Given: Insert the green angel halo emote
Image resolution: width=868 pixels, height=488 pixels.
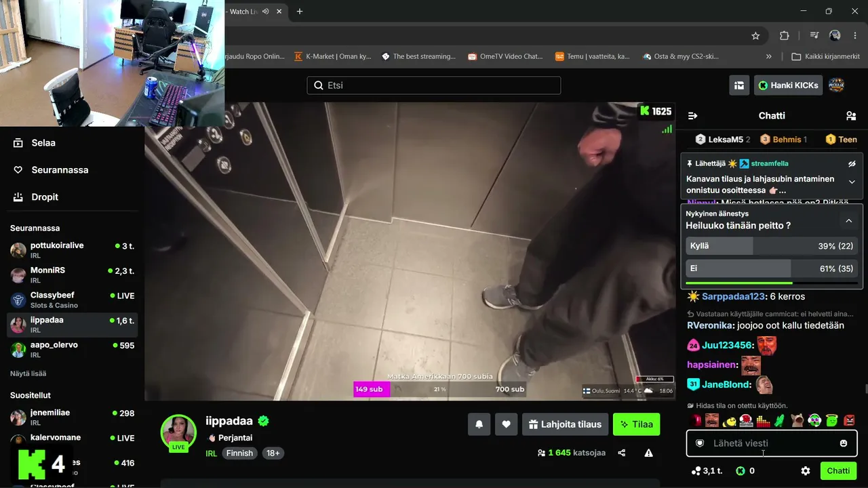Looking at the screenshot, I should point(832,420).
